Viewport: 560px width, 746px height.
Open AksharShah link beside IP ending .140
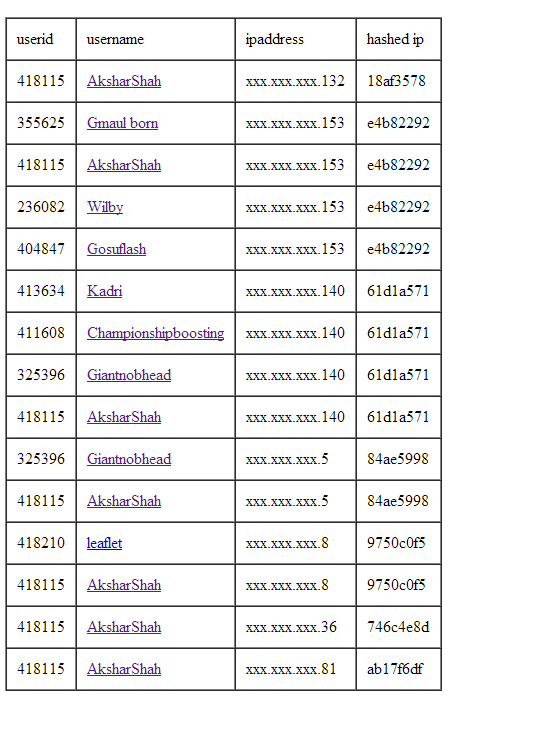pyautogui.click(x=124, y=417)
